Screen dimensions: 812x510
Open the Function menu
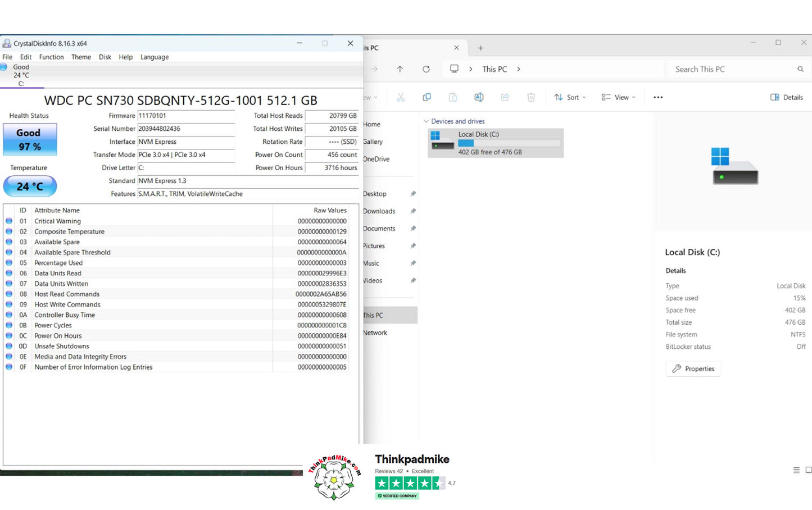[x=51, y=57]
